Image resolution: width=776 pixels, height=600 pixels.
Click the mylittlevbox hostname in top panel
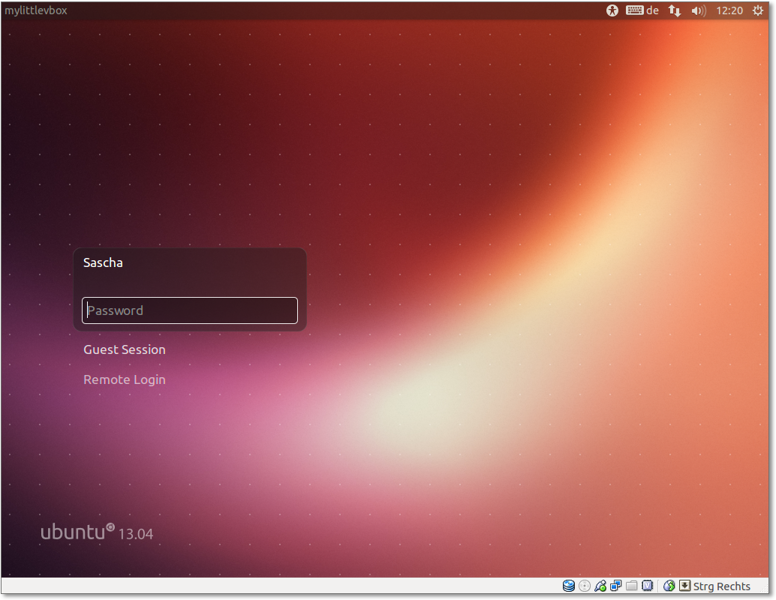click(36, 10)
